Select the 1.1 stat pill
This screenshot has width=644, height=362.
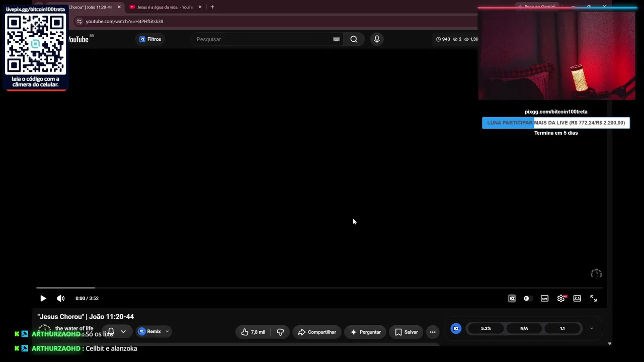(562, 328)
